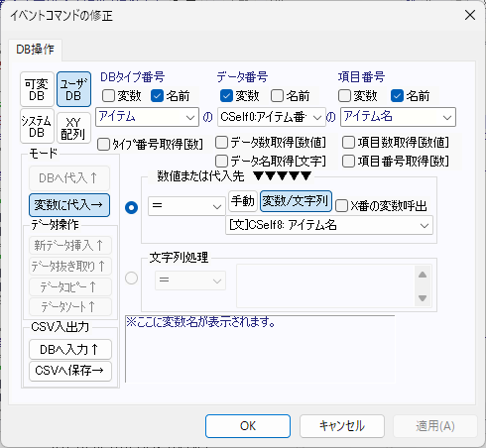486x448 pixels.
Task: Open the アイテム名 item number dropdown
Action: 398,117
